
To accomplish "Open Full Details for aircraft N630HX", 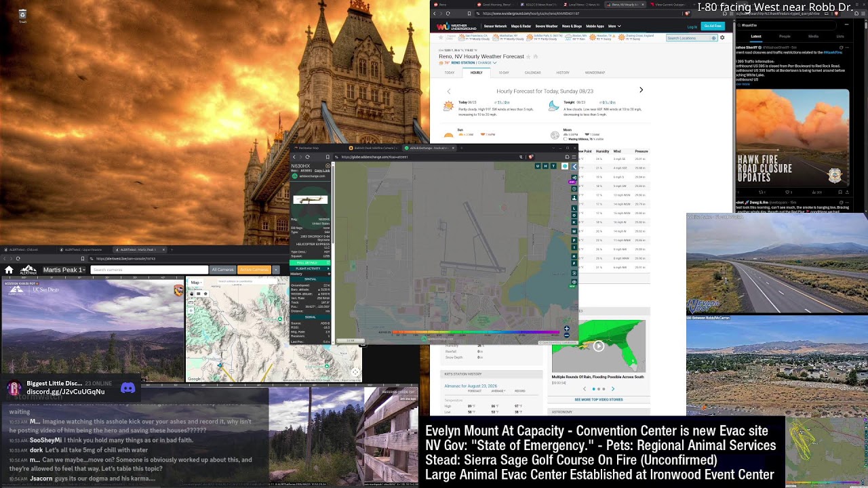I will [x=310, y=263].
